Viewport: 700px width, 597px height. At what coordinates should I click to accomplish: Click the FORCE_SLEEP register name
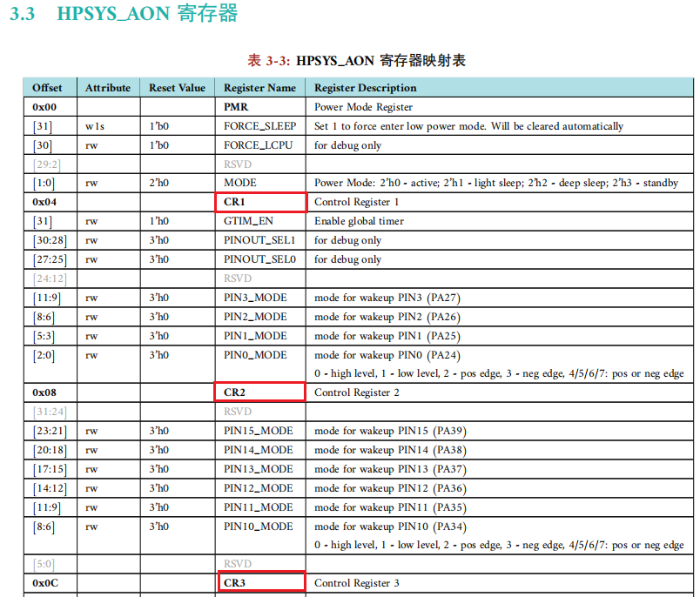click(259, 126)
